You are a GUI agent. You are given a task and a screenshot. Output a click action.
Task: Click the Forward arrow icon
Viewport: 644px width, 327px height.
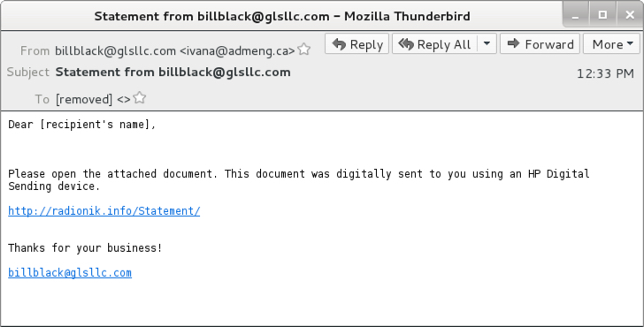[513, 43]
